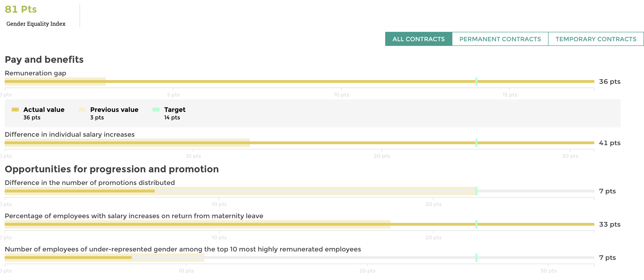This screenshot has height=280, width=644.
Task: Click the Pay and benefits heading
Action: (x=44, y=59)
